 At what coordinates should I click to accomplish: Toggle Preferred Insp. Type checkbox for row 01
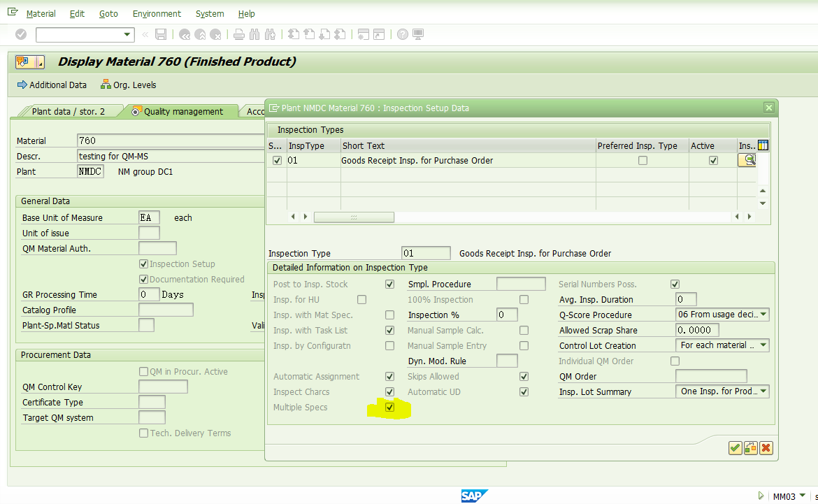(x=643, y=161)
